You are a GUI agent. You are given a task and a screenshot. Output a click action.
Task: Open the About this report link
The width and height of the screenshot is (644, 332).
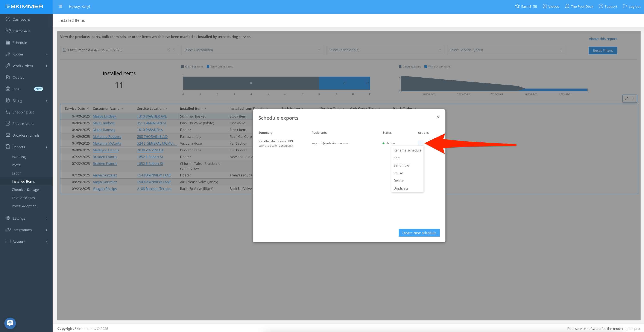603,39
